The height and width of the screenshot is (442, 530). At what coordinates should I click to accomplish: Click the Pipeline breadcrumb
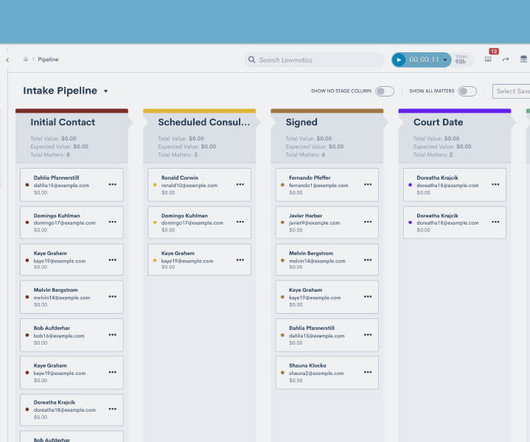[x=48, y=59]
